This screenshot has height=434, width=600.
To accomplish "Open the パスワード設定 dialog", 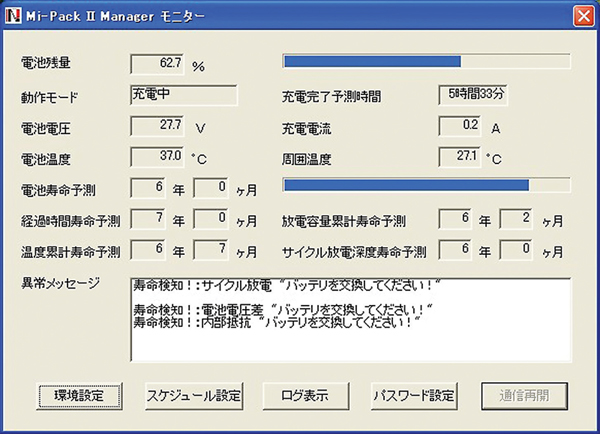I will point(414,394).
